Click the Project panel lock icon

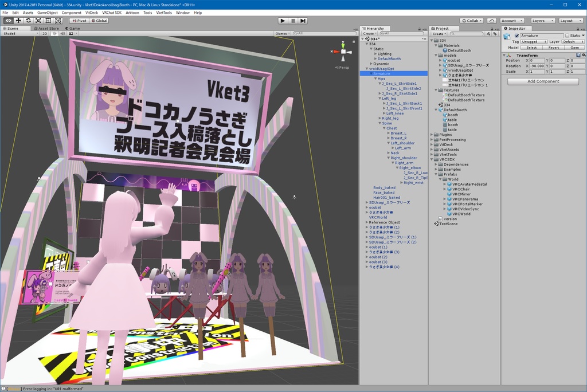(x=492, y=29)
